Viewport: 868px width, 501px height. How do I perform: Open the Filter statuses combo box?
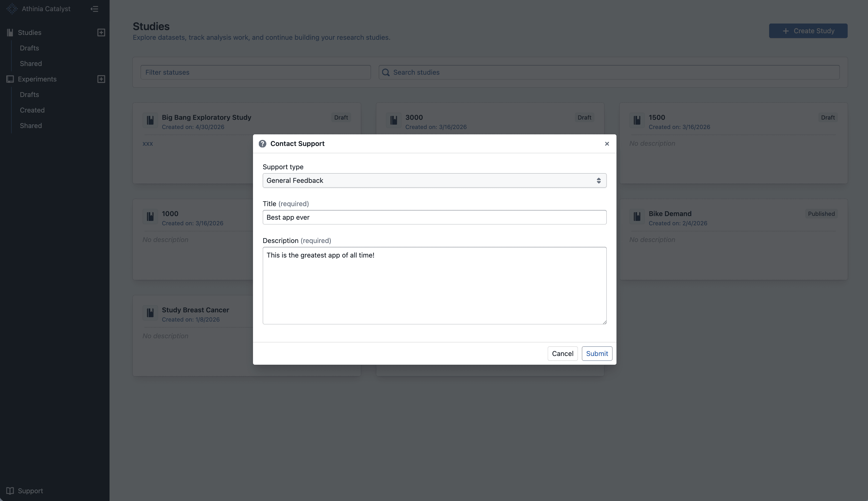coord(255,72)
